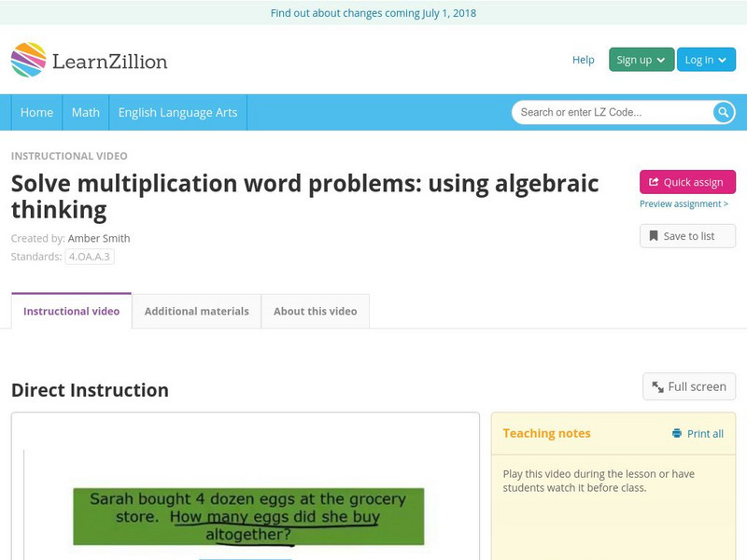Image resolution: width=747 pixels, height=560 pixels.
Task: Open changes coming July 1, 2018 announcement
Action: 373,13
